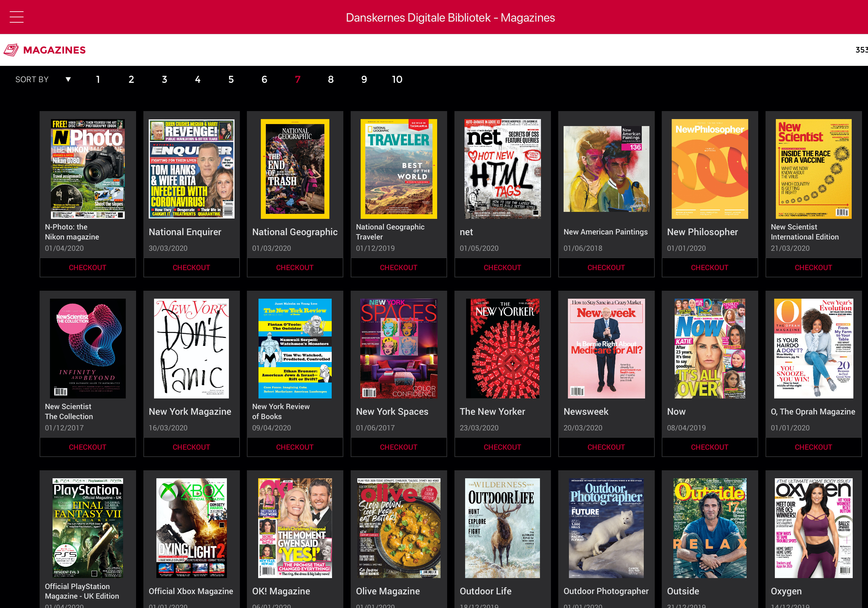This screenshot has height=608, width=868.
Task: Click the New American Paintings title
Action: tap(605, 232)
